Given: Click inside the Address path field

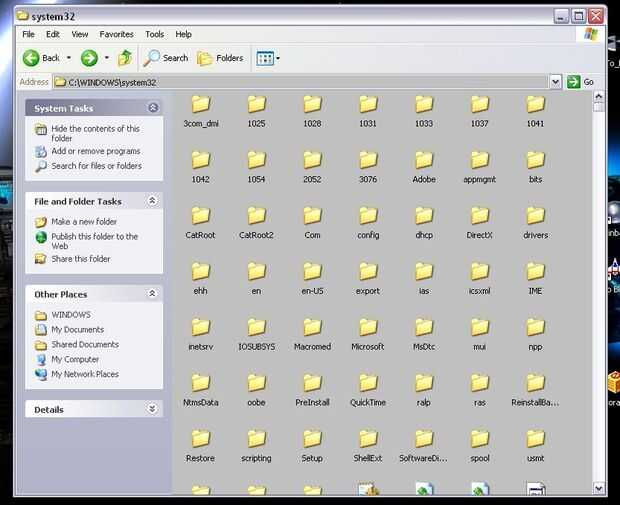Looking at the screenshot, I should pos(300,82).
